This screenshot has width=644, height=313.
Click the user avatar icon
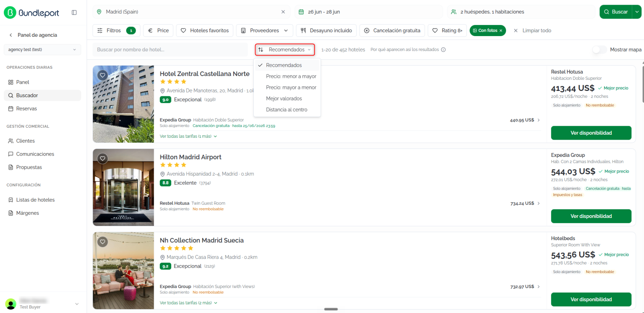point(11,304)
